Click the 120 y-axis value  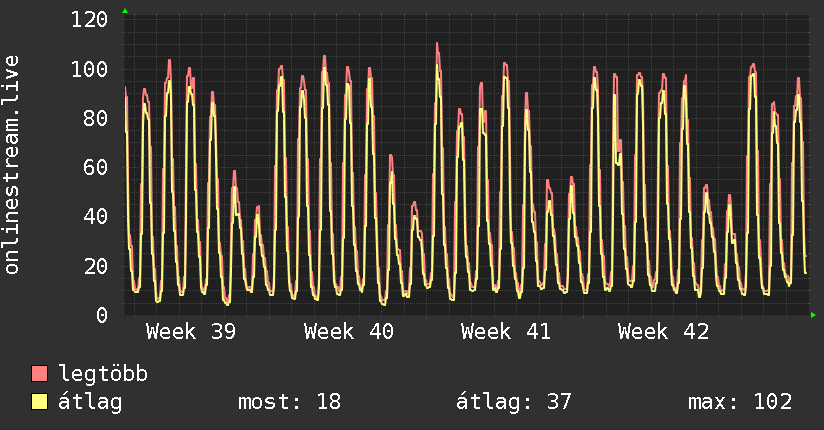pyautogui.click(x=89, y=20)
